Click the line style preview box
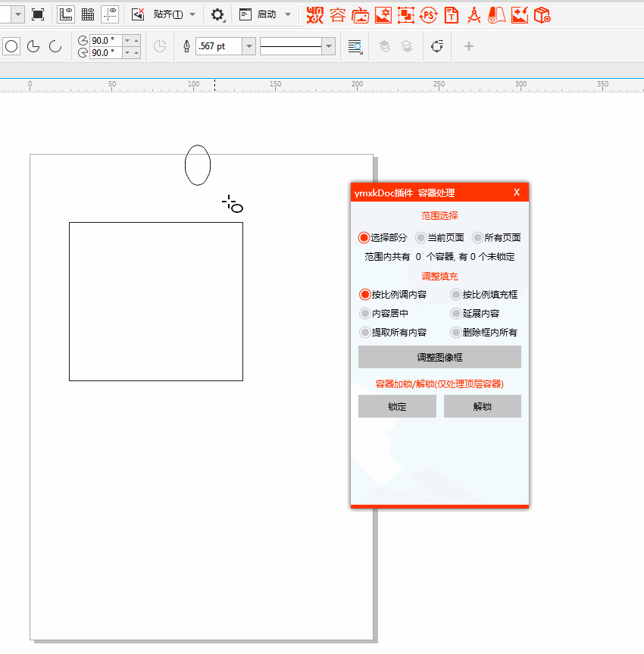Viewport: 644px width, 654px height. [x=291, y=46]
